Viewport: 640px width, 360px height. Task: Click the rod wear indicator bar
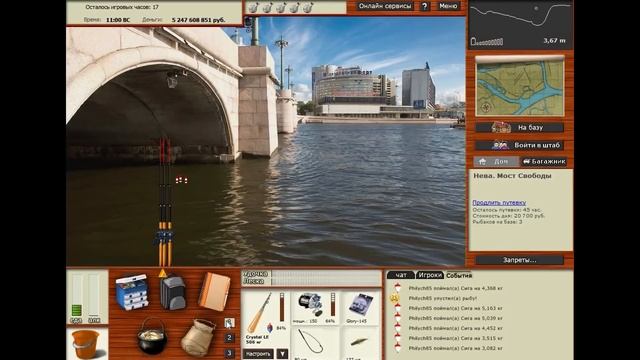coord(282,307)
